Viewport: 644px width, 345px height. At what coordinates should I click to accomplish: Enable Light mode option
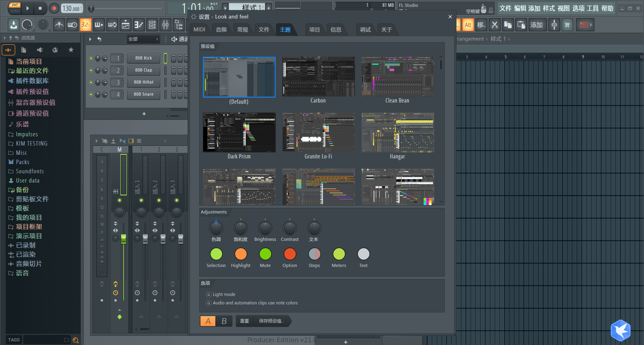(x=208, y=294)
